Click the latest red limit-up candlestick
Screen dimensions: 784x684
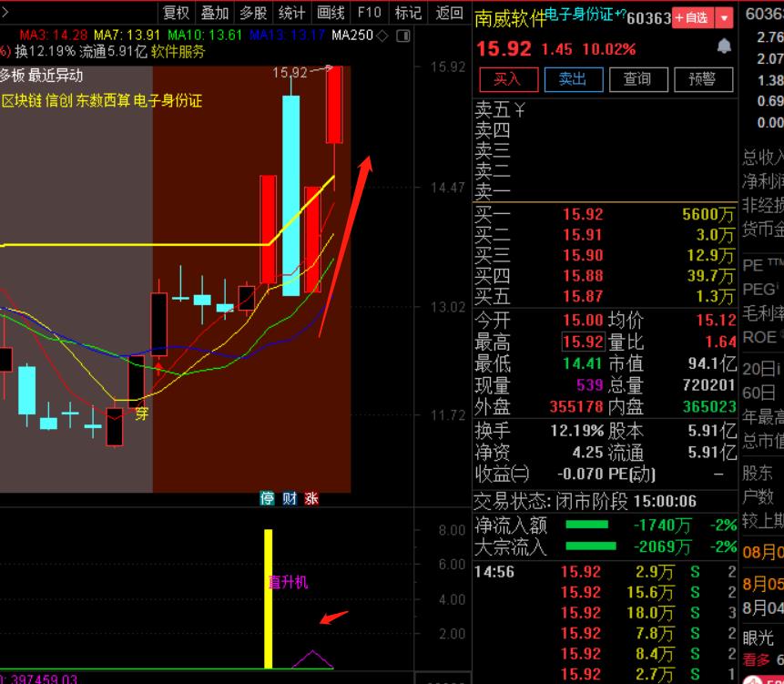(x=334, y=105)
